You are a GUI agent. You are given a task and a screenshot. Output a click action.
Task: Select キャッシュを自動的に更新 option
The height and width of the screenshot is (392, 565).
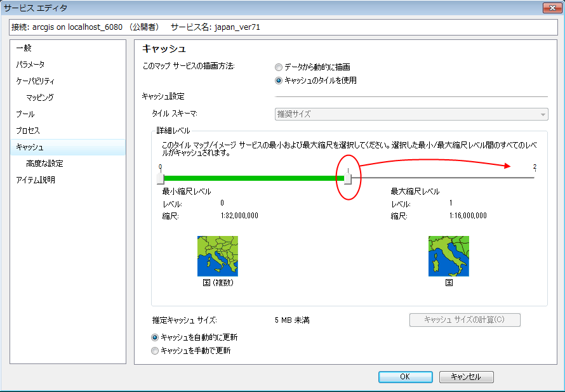(155, 337)
